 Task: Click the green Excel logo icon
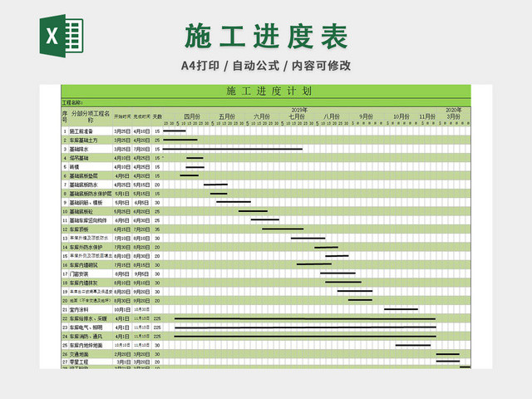[x=62, y=36]
